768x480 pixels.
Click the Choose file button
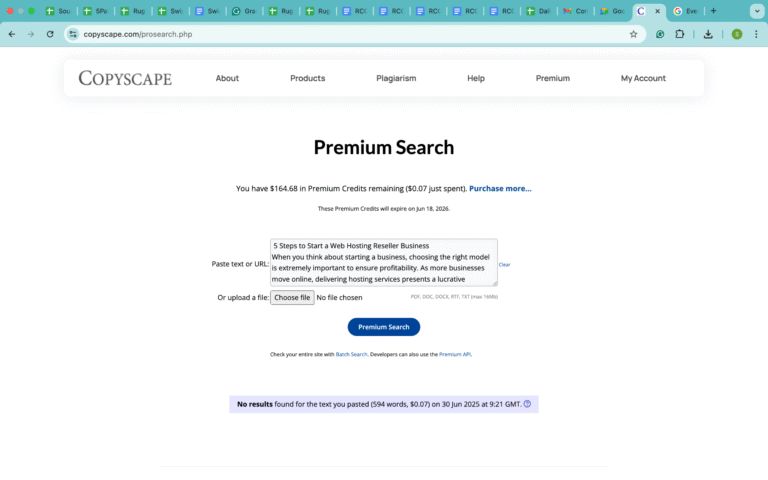coord(292,297)
